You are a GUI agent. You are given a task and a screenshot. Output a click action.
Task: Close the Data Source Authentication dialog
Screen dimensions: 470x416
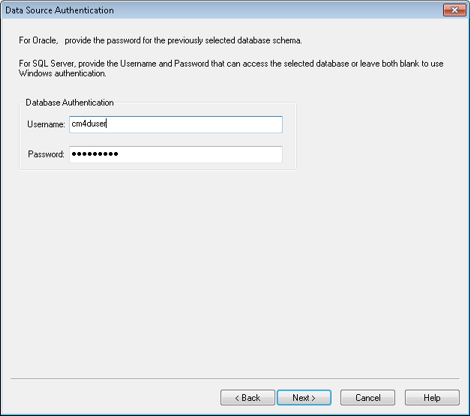point(454,10)
